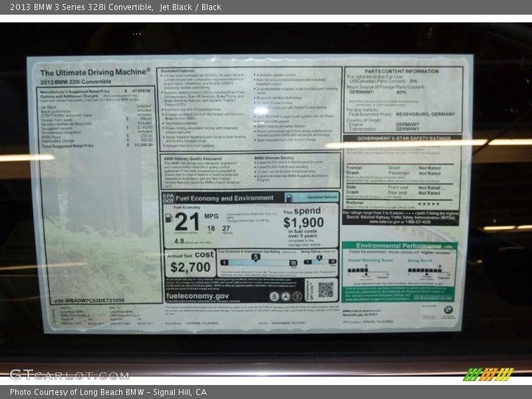The image size is (532, 399).
Task: Click the agency seal icons beside fueleconomy.gov
Action: (286, 296)
